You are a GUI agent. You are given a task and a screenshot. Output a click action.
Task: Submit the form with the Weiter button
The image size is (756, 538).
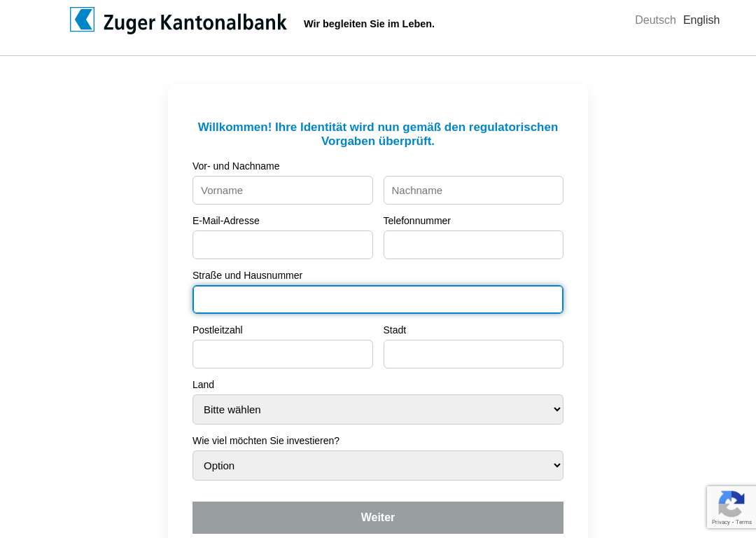tap(377, 517)
